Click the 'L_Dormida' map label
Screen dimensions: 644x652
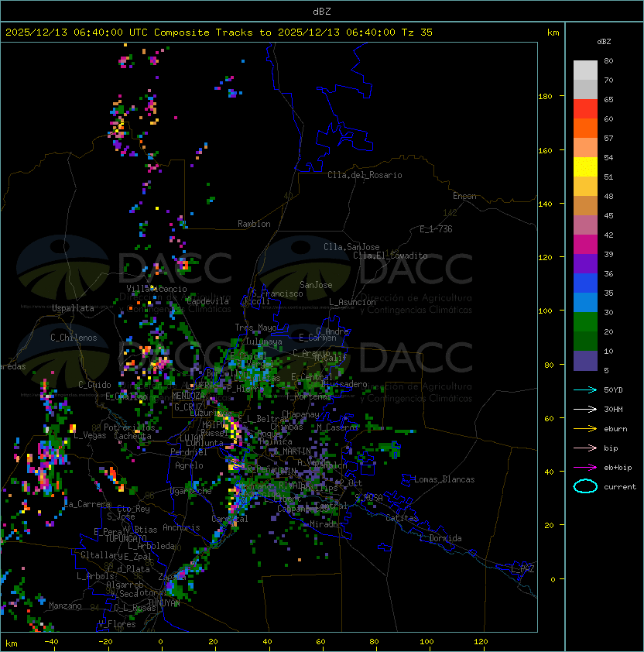[440, 538]
